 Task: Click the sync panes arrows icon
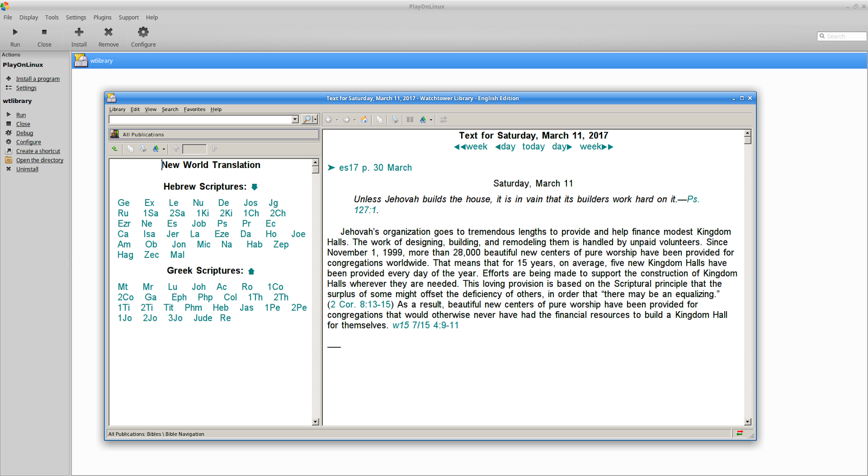(443, 120)
